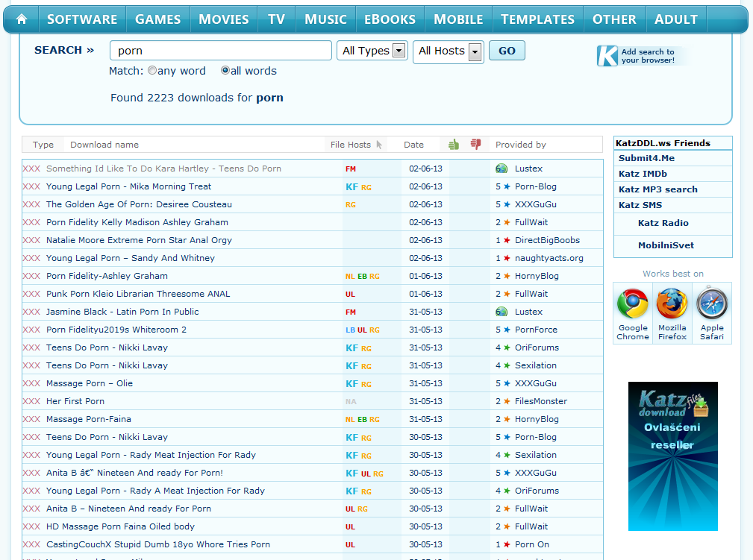The height and width of the screenshot is (560, 753).
Task: Open the EBOOKS category tab
Action: (x=390, y=19)
